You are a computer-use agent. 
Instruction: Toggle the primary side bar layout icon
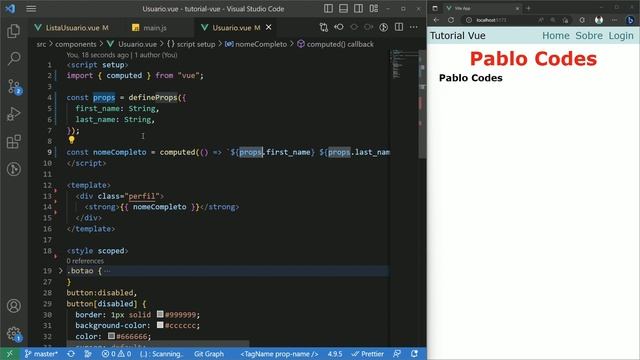(x=328, y=9)
